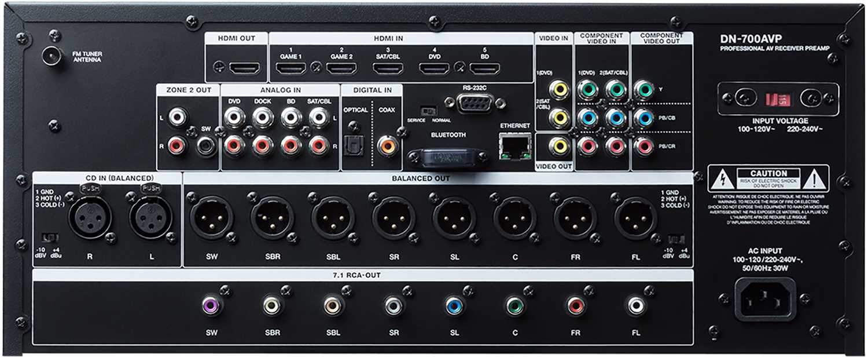Click the FM tuner antenna jack

coord(54,56)
